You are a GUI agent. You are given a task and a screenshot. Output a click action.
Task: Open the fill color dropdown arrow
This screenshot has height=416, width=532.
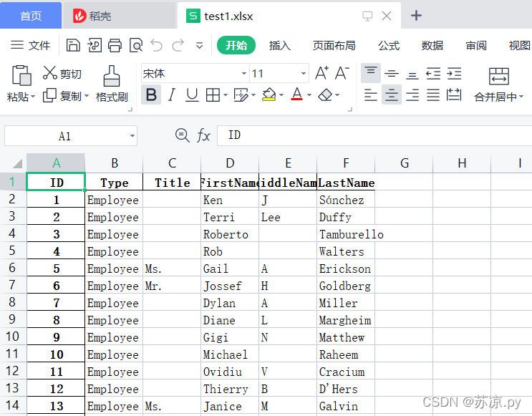pos(281,95)
